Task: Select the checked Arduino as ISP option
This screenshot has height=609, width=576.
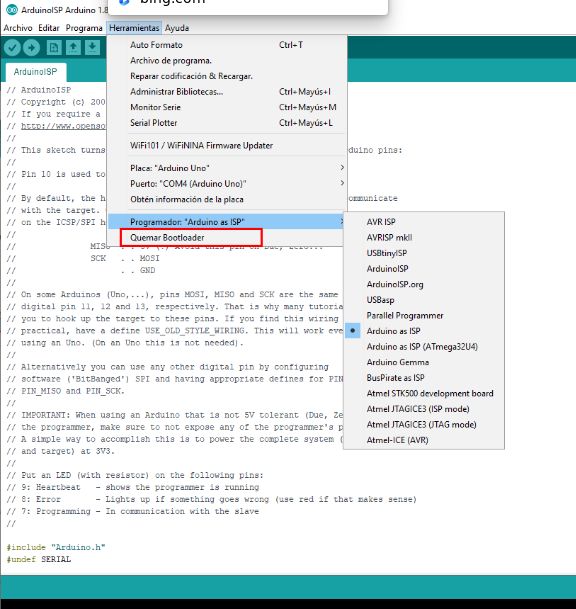Action: click(424, 331)
